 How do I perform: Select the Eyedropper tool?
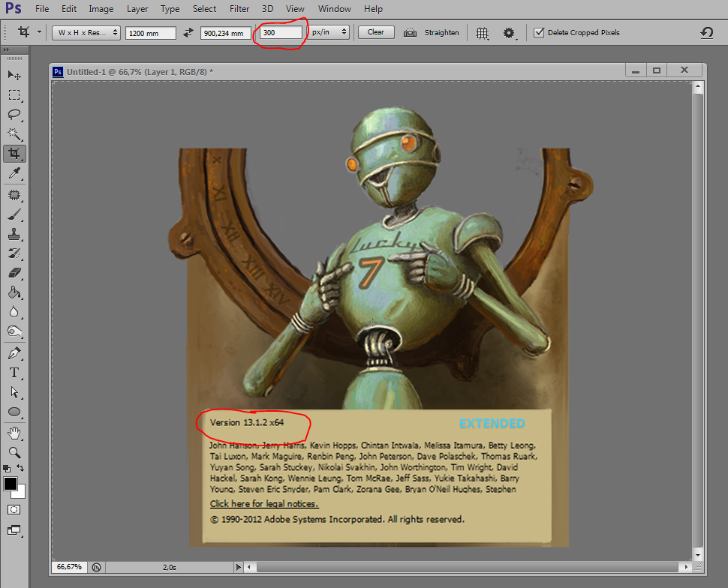click(x=14, y=173)
